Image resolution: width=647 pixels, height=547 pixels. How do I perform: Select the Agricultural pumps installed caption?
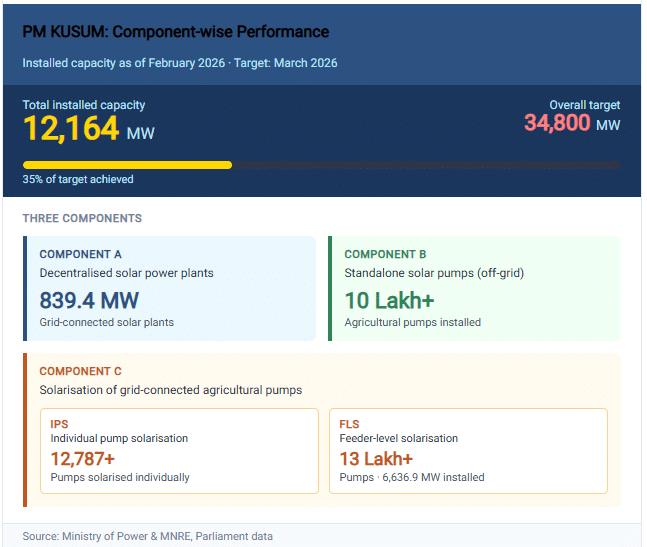click(412, 322)
